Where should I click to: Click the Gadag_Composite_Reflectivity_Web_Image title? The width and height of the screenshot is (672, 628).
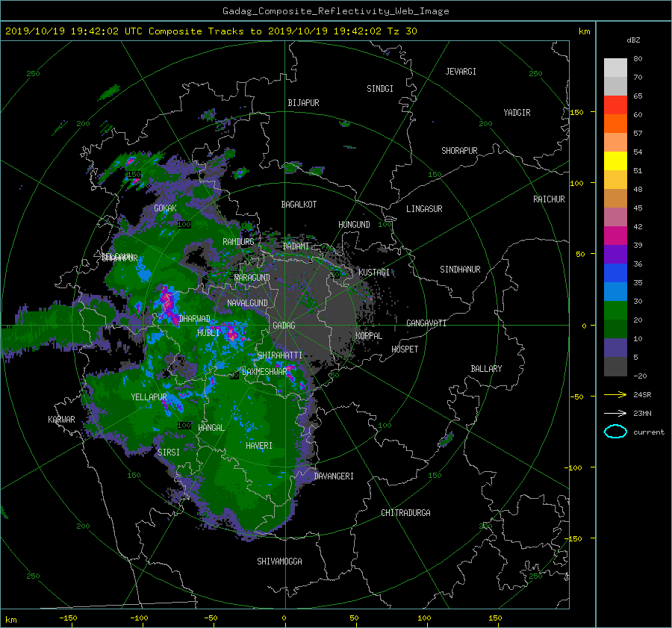335,11
